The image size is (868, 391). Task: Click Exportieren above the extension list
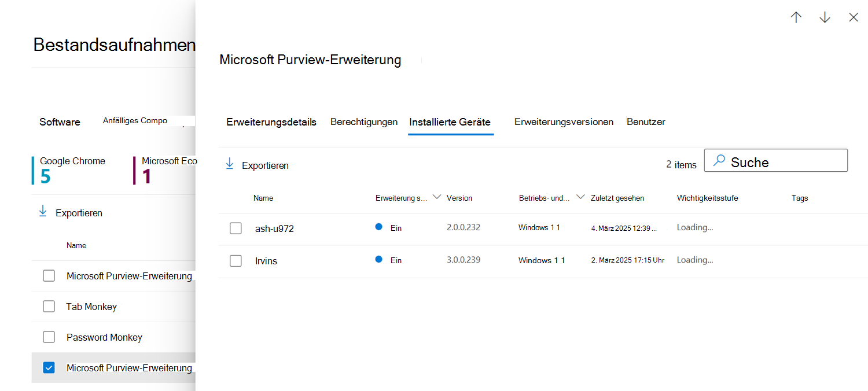click(x=79, y=213)
